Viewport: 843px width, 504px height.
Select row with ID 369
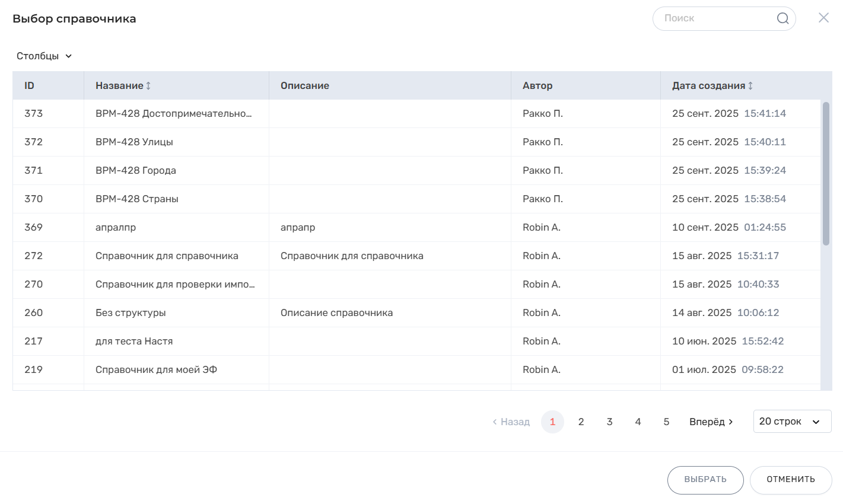click(x=34, y=228)
